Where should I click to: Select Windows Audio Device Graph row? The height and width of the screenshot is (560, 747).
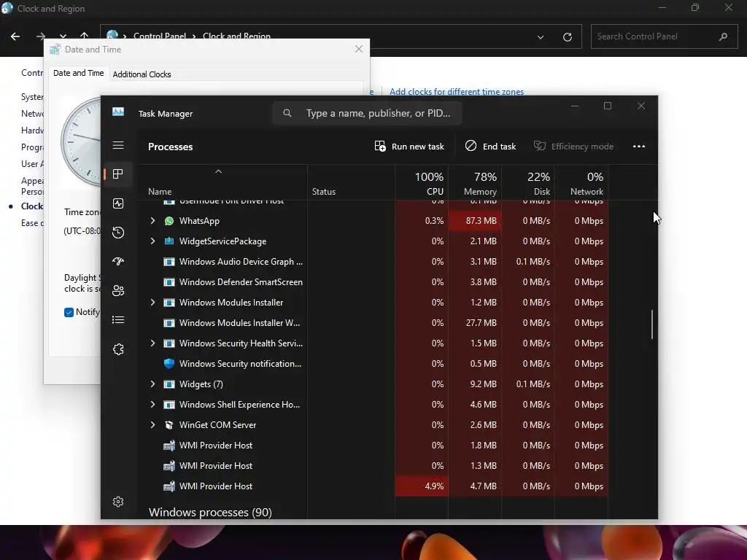point(373,262)
